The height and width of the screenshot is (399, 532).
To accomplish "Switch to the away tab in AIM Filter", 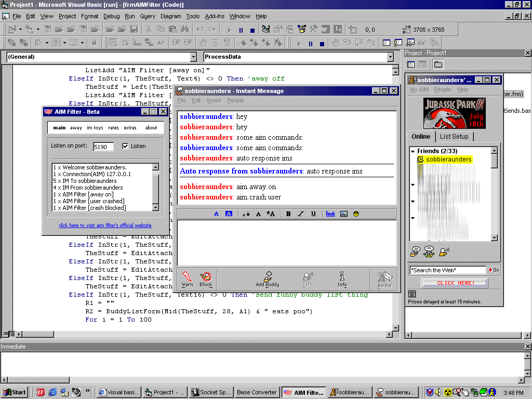I will point(76,128).
